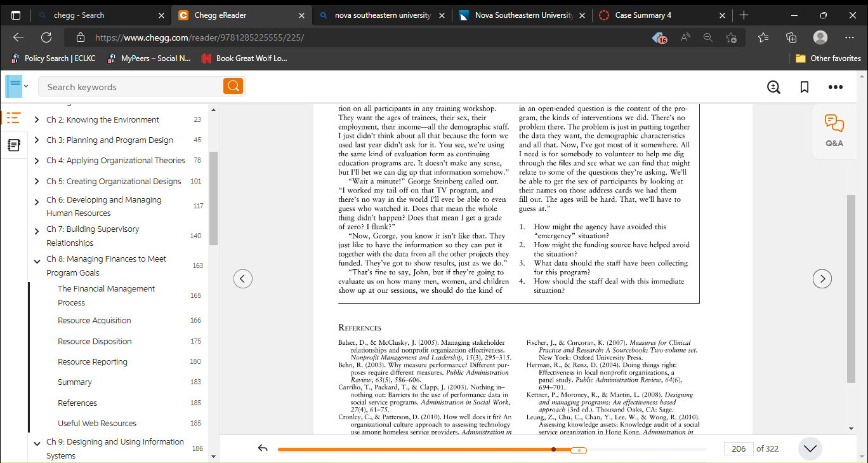Click the page content vertical scrollbar
This screenshot has height=463, width=868.
(x=851, y=288)
